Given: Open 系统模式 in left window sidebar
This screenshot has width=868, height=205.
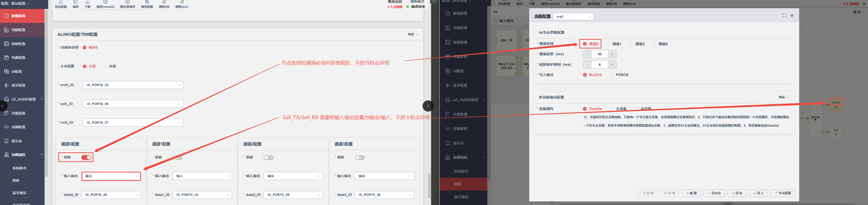Looking at the screenshot, I should click(x=19, y=168).
